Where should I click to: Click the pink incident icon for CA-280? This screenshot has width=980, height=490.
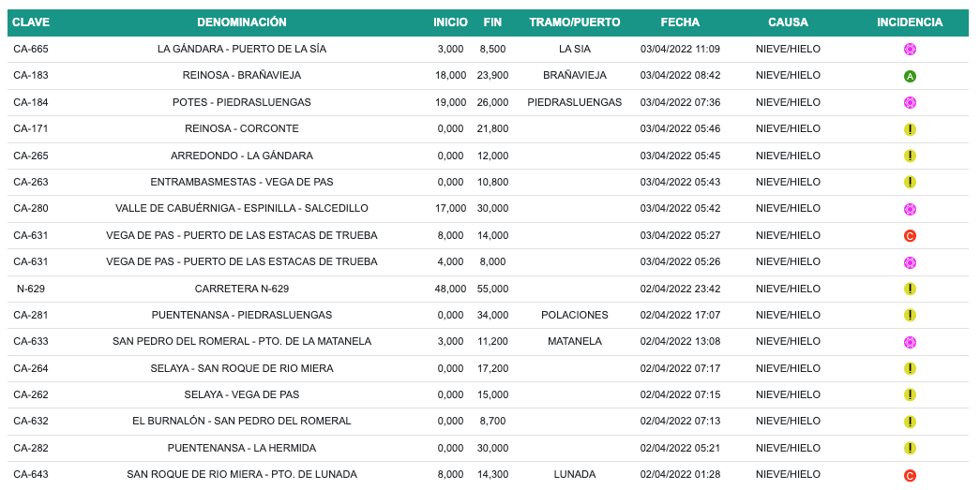910,209
